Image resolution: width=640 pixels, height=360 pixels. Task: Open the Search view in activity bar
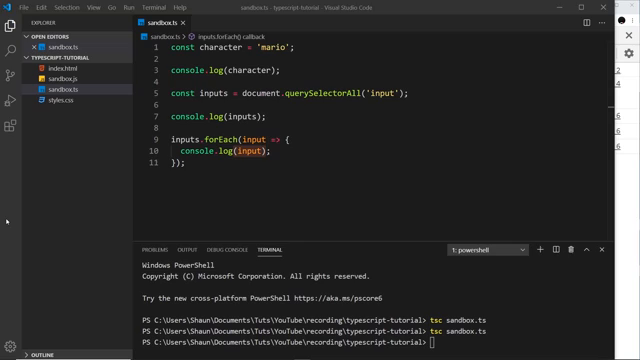[x=10, y=51]
